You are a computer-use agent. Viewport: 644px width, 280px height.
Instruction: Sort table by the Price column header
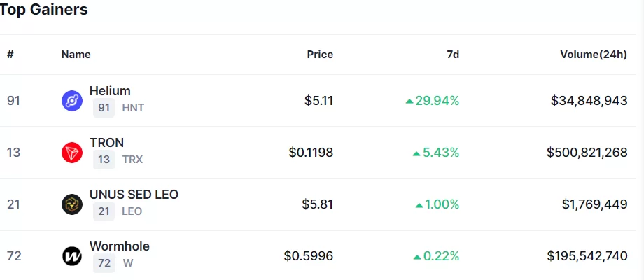(320, 55)
